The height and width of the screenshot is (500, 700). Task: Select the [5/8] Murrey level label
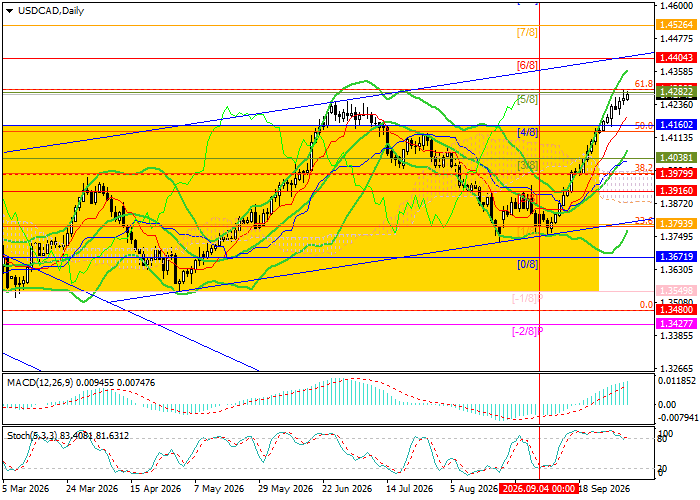527,99
